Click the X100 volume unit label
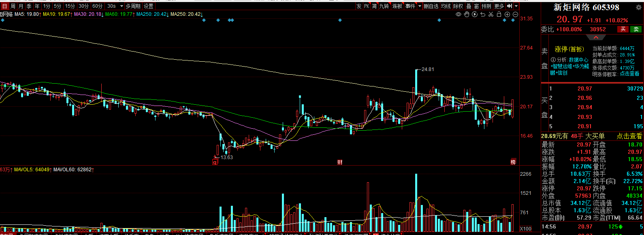This screenshot has height=235, width=644. pyautogui.click(x=525, y=229)
